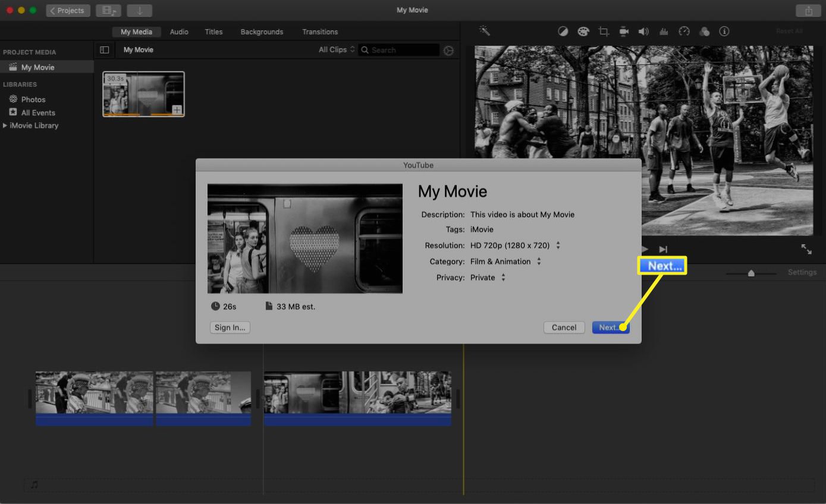Switch to Titles tab
This screenshot has height=504, width=826.
pyautogui.click(x=213, y=32)
